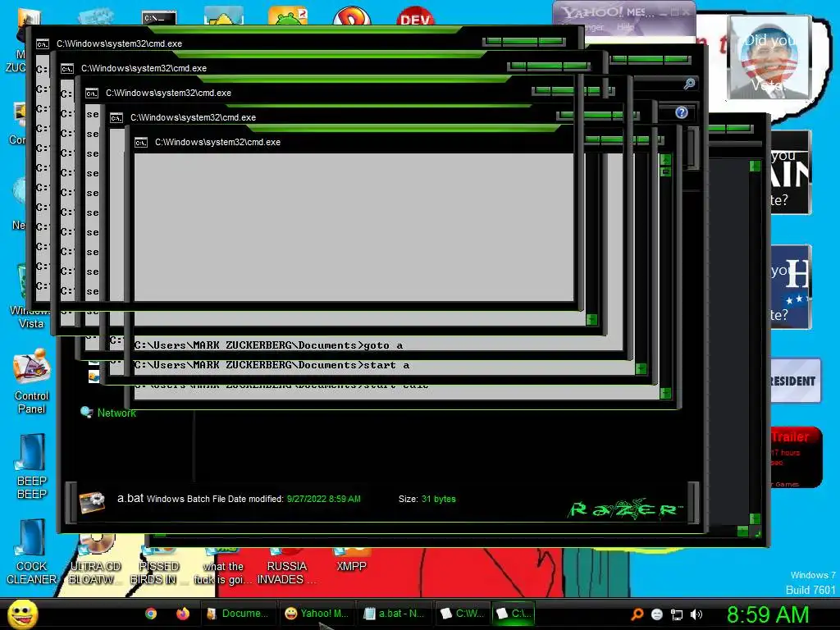This screenshot has width=840, height=630.
Task: Select the highlighted C:\... taskbar button
Action: (x=514, y=614)
